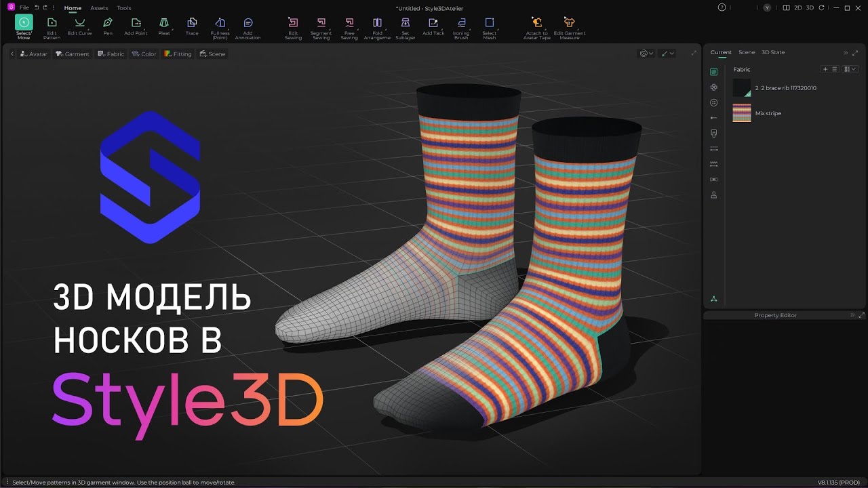Collapse the 3D viewport toolbar arrow

tap(12, 54)
